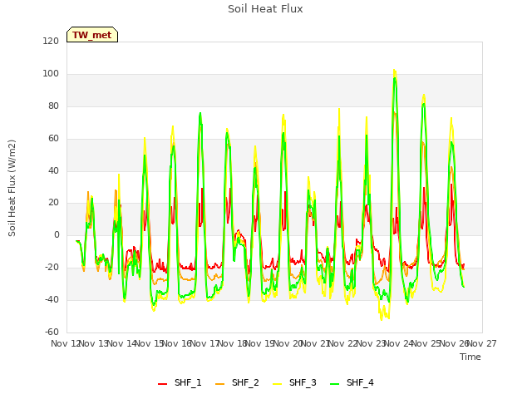Screen dimensions: 532x399
Task: Click the Nov 27 x-axis label
Action: (x=482, y=343)
